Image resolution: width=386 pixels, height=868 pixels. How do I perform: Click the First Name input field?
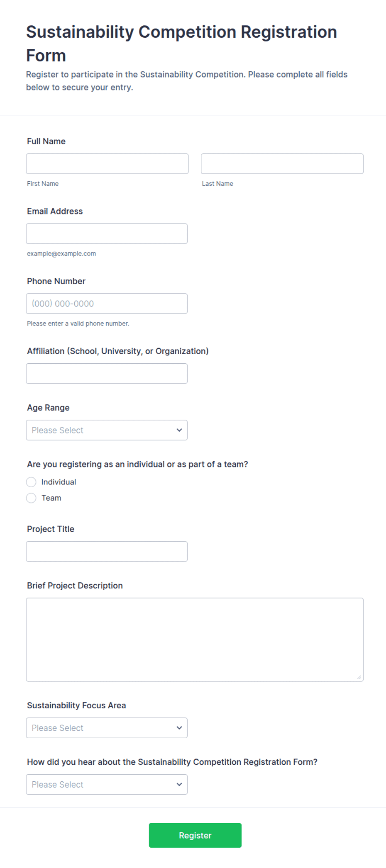coord(107,164)
